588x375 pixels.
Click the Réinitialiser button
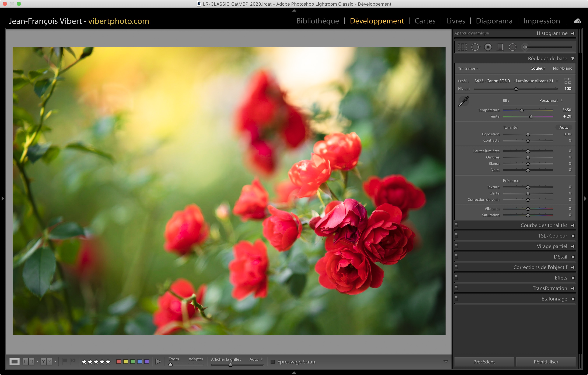pos(546,362)
